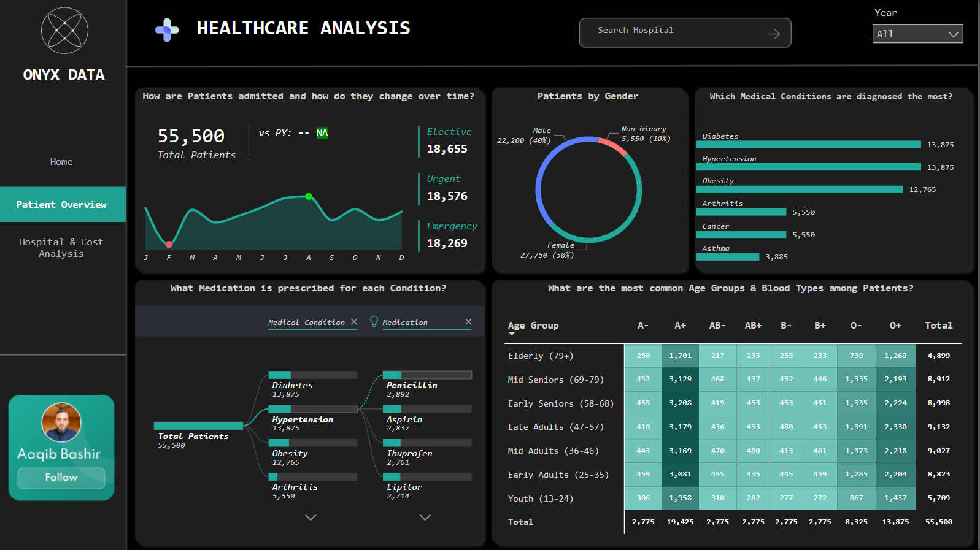The image size is (980, 550).
Task: Click Early Seniors (58-68) row label
Action: pyautogui.click(x=560, y=403)
